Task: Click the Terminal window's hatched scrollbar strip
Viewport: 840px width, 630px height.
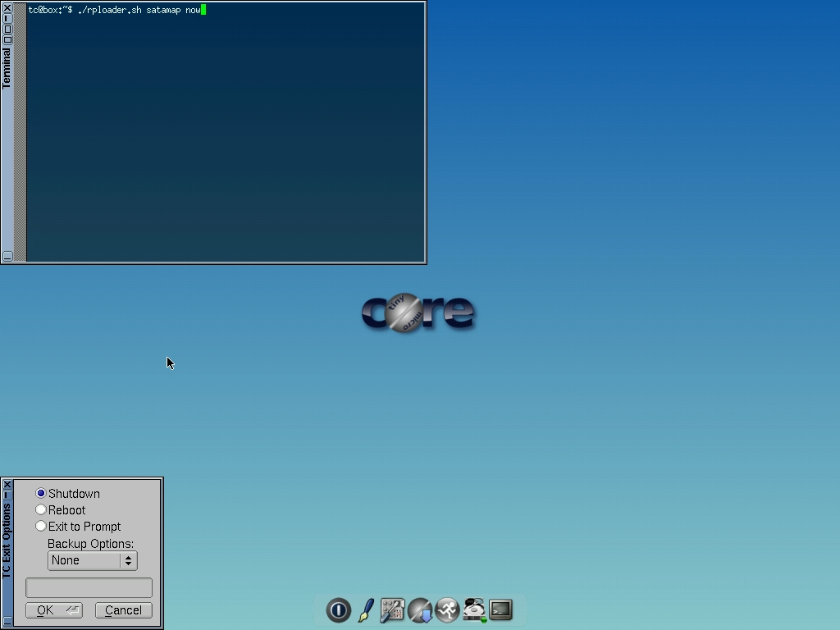Action: [21, 132]
